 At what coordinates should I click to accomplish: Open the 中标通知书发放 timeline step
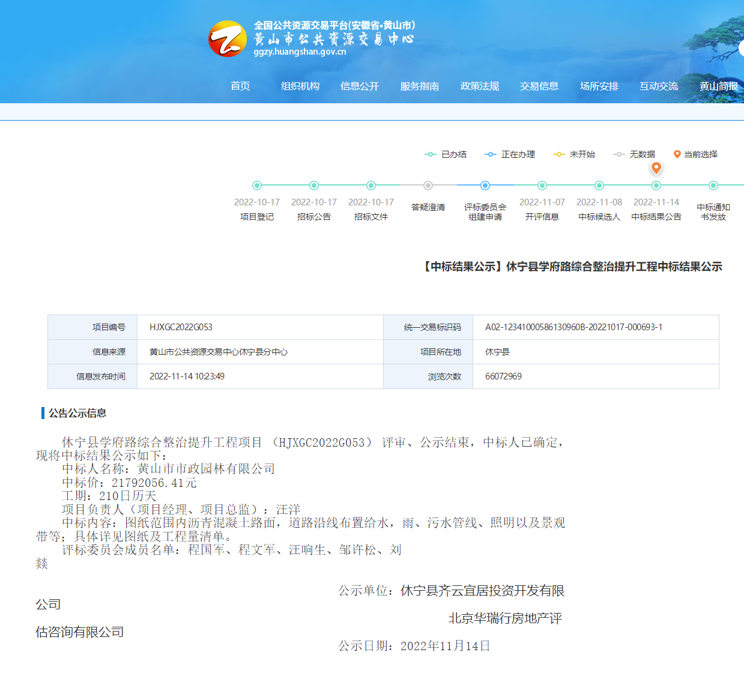coord(713,186)
